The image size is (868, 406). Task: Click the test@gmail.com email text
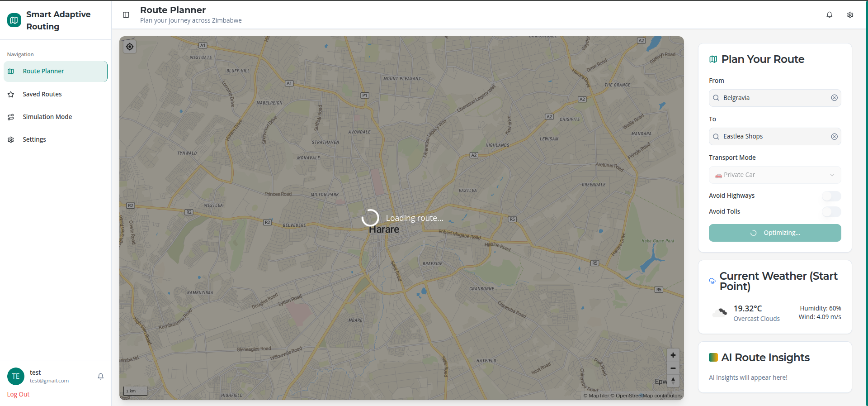click(x=49, y=381)
